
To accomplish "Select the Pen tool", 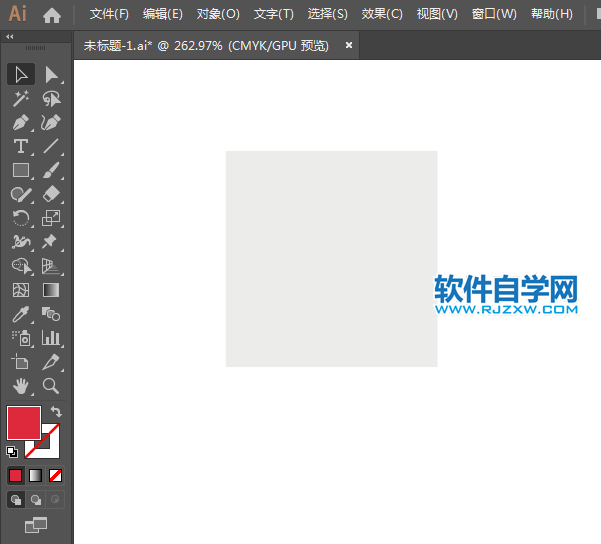I will click(x=21, y=123).
